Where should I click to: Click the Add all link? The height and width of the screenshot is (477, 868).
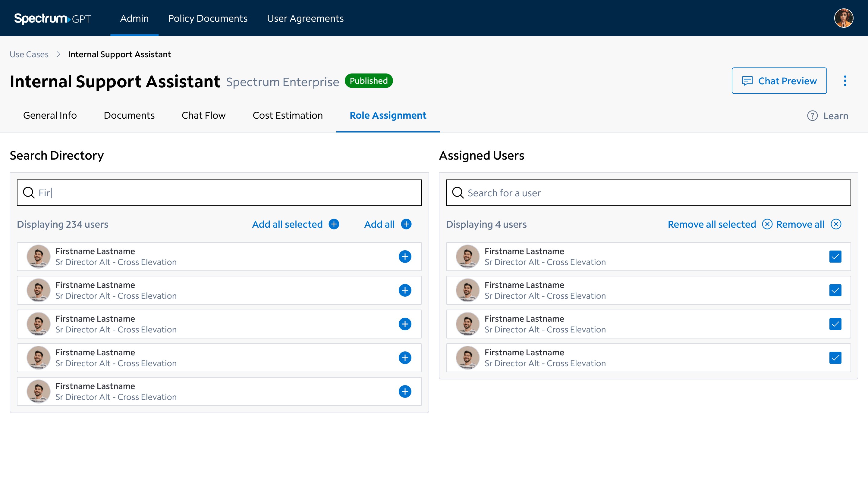pyautogui.click(x=379, y=224)
